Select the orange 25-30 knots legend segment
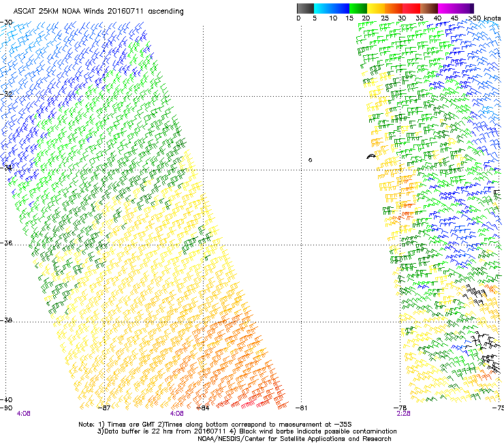Image resolution: width=504 pixels, height=443 pixels. (x=394, y=8)
